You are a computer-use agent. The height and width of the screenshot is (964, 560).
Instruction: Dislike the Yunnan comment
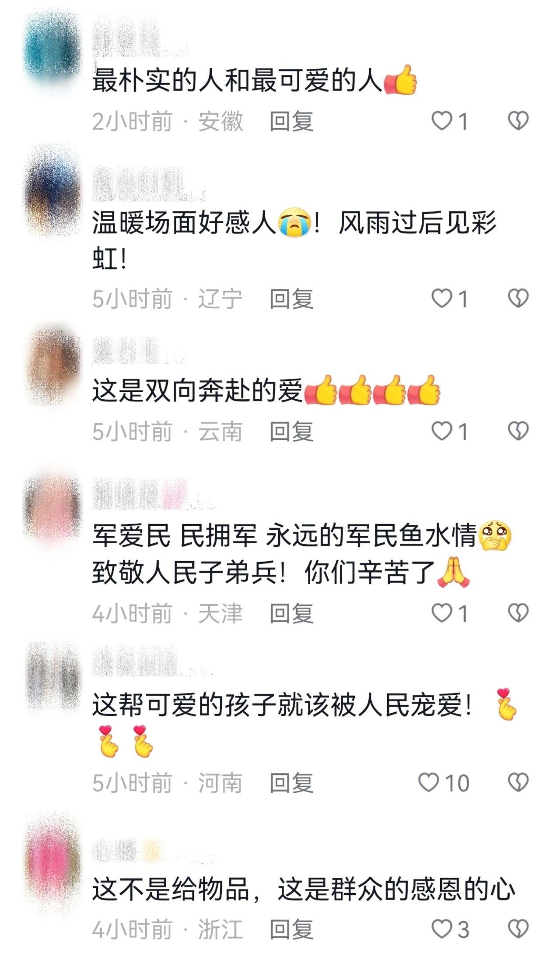(518, 431)
